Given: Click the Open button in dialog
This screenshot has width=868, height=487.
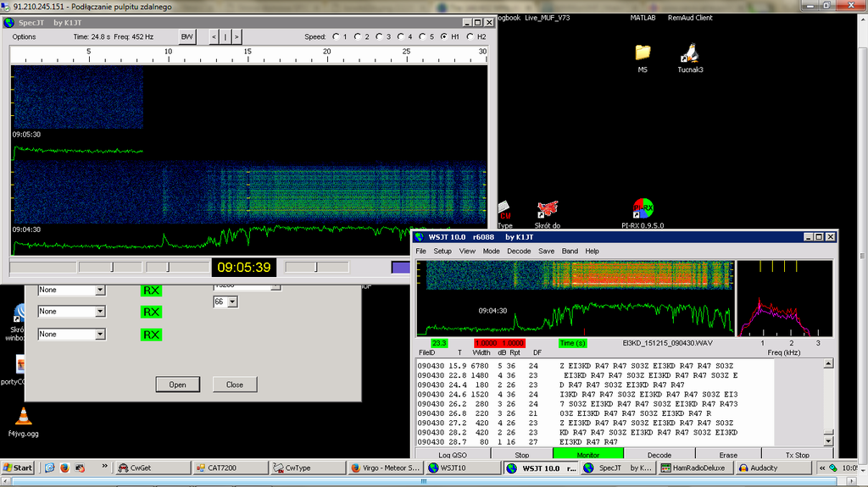Looking at the screenshot, I should pyautogui.click(x=178, y=385).
